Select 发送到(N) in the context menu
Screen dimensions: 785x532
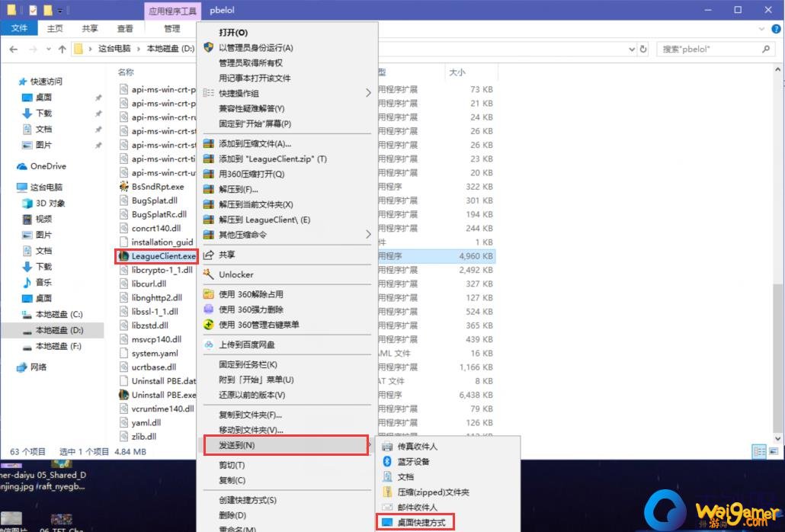[287, 445]
